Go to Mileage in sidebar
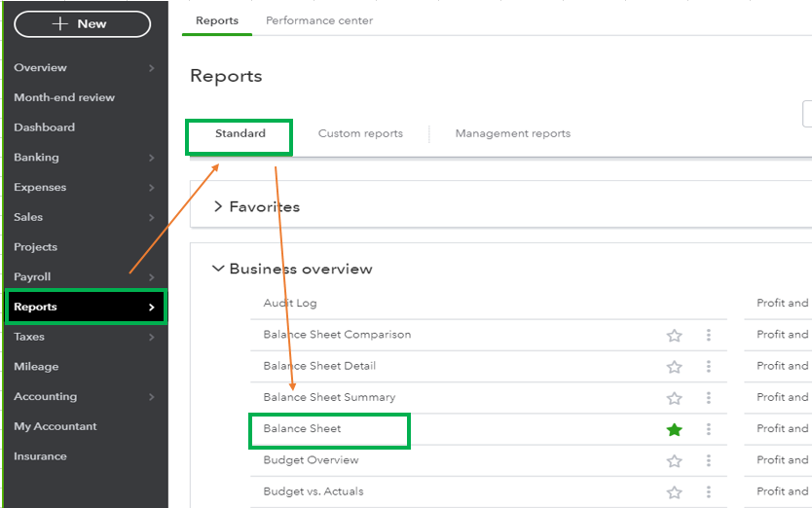This screenshot has width=812, height=508. click(x=36, y=367)
